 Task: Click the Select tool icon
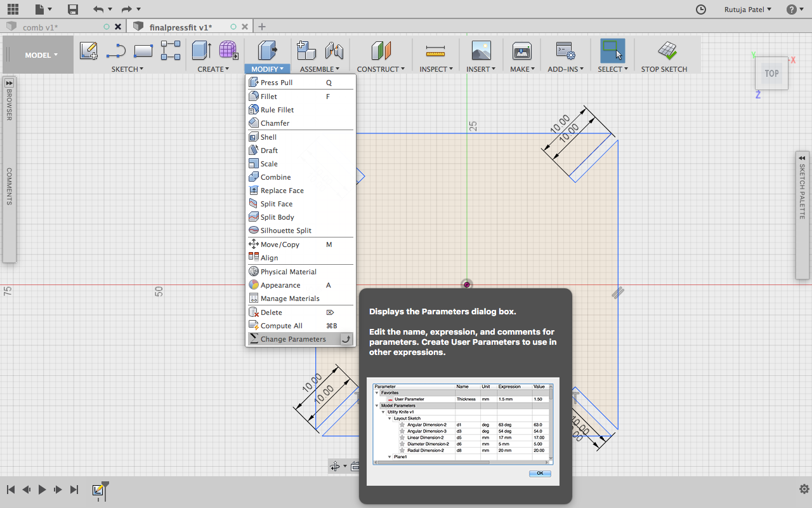pyautogui.click(x=612, y=51)
